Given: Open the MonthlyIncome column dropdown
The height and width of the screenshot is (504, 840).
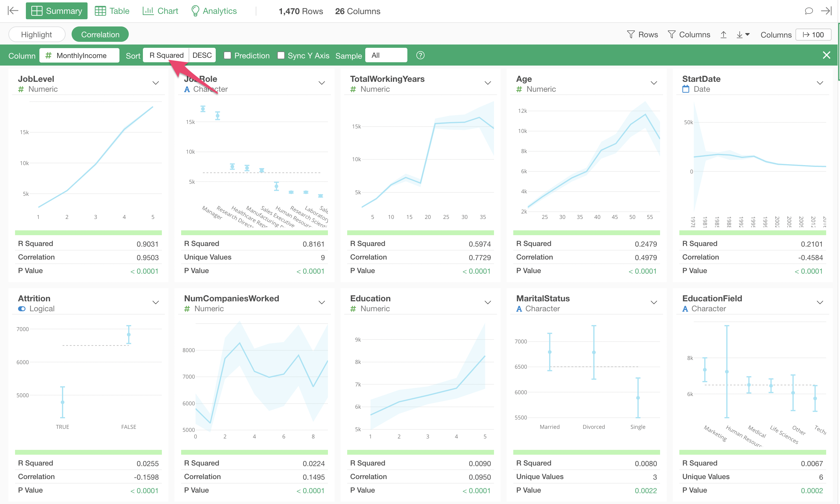Looking at the screenshot, I should (x=79, y=55).
